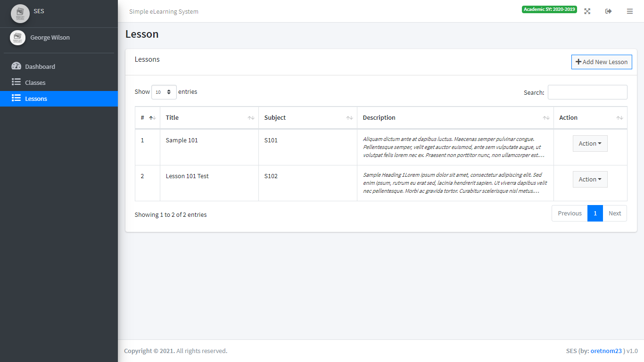644x362 pixels.
Task: Click the Previous pagination button
Action: tap(570, 213)
